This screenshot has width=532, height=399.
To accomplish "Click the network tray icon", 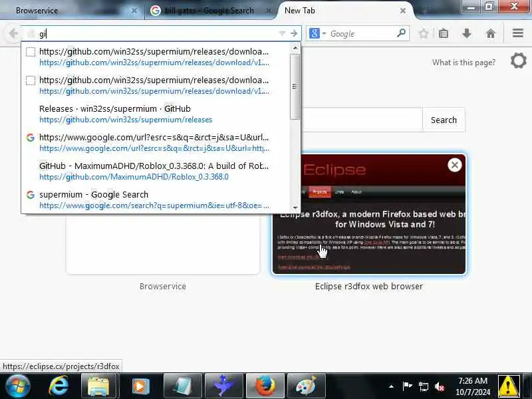I will [423, 386].
